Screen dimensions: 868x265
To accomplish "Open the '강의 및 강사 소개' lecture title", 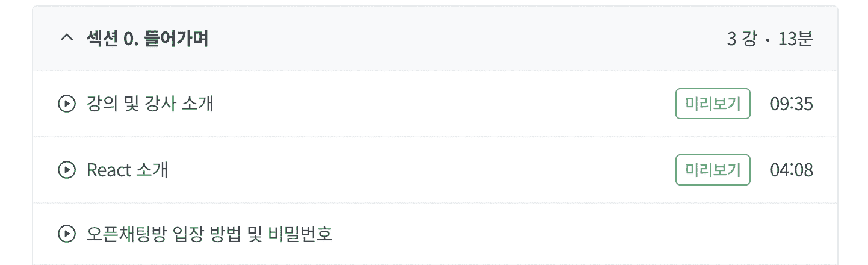I will coord(150,104).
